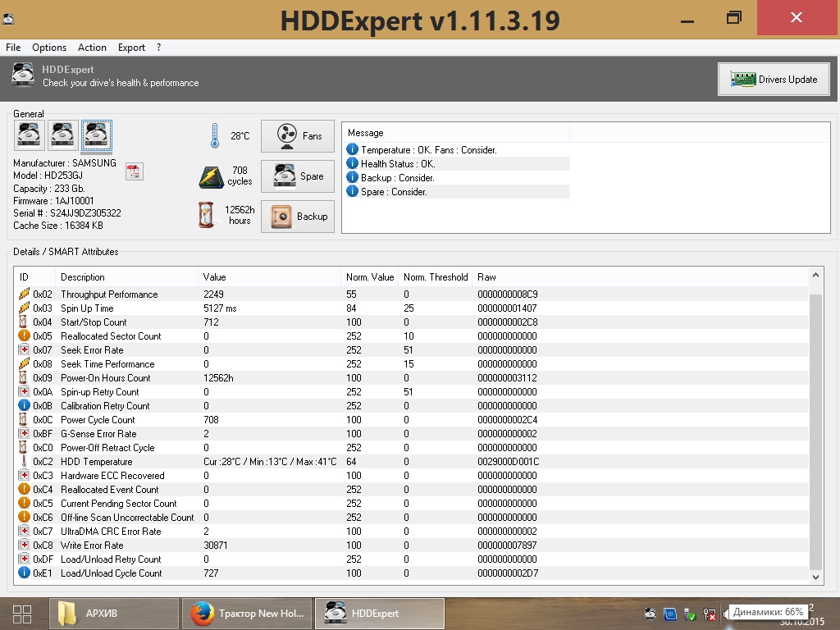Image resolution: width=840 pixels, height=630 pixels.
Task: Open the АРХИВ folder in taskbar
Action: 114,614
